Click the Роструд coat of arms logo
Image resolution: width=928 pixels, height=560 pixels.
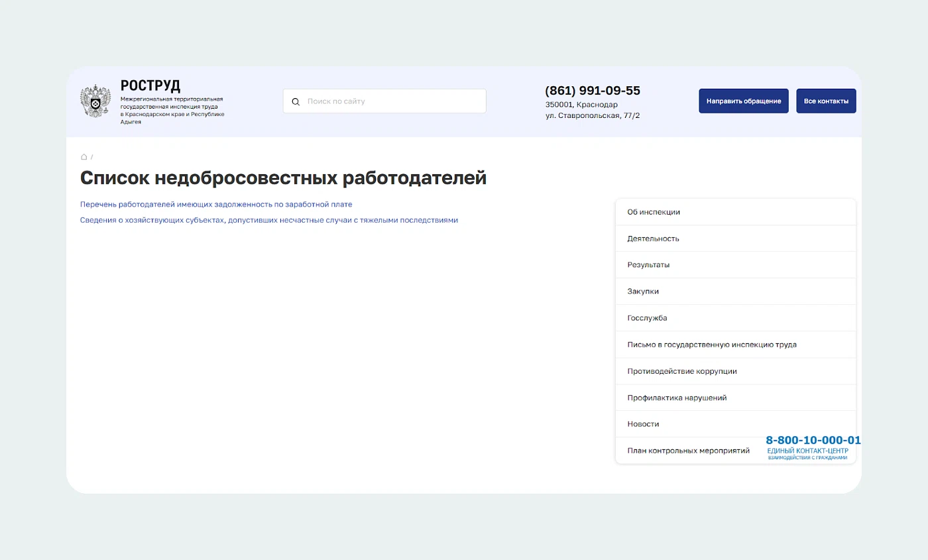(x=95, y=101)
